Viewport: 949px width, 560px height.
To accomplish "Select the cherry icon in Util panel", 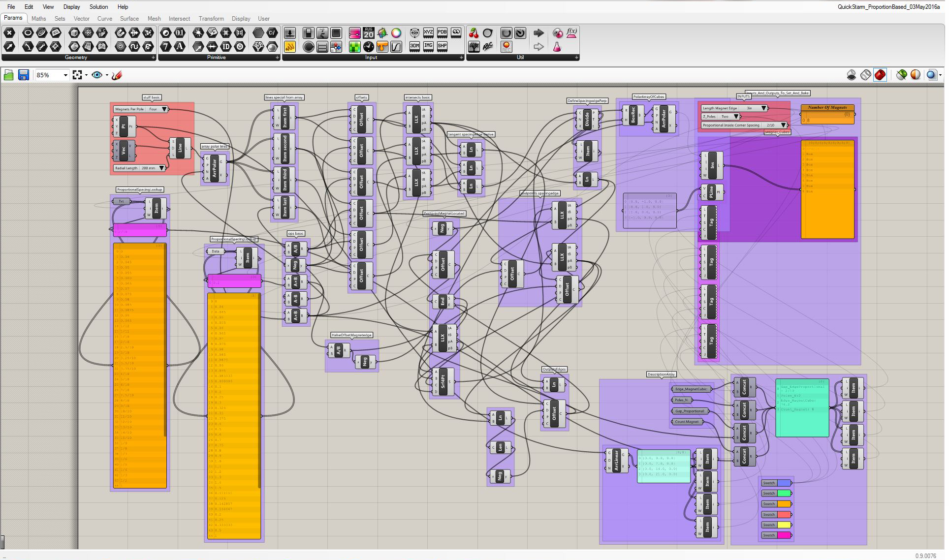I will click(x=474, y=33).
